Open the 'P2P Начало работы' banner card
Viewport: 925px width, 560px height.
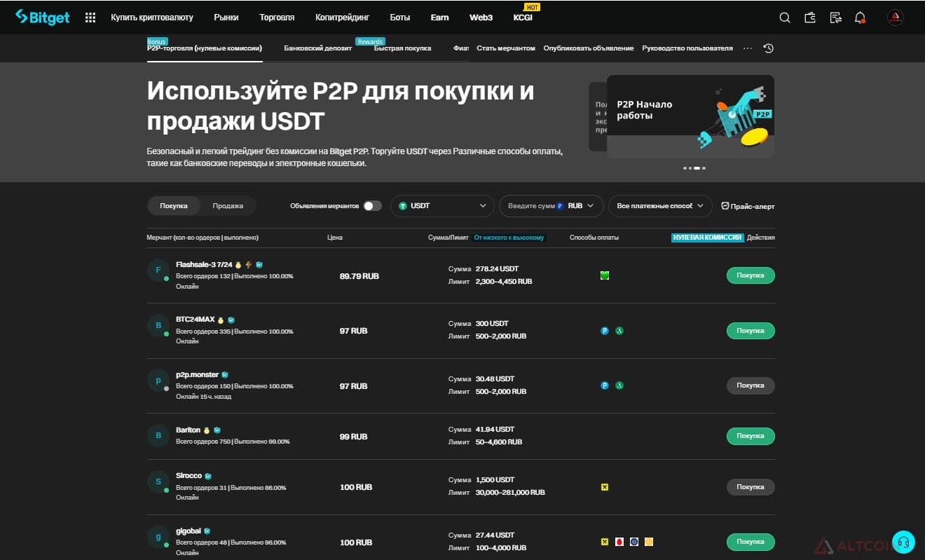coord(690,116)
